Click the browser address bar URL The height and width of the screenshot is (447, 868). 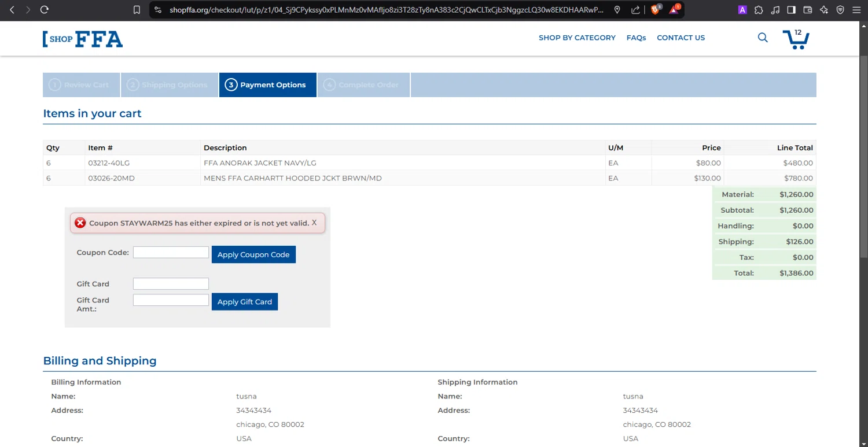click(x=387, y=10)
